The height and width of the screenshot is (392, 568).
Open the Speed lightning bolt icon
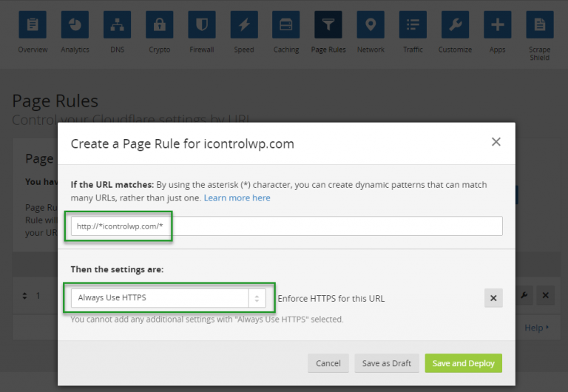(x=244, y=24)
